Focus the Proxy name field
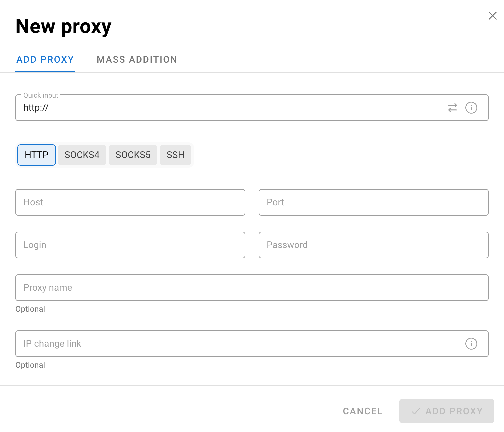 252,288
